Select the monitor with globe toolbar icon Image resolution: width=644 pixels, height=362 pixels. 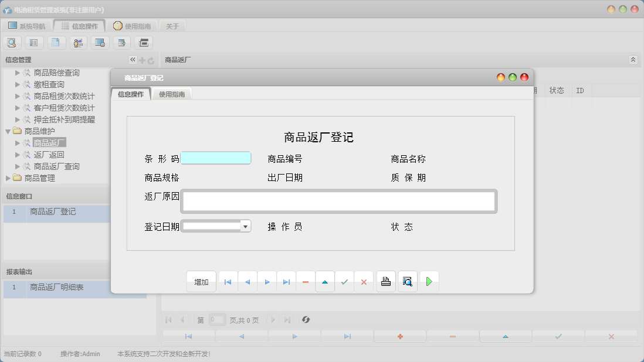[x=99, y=42]
